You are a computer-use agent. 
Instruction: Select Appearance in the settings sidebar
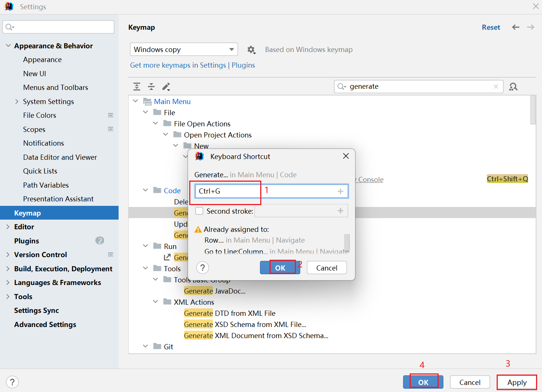(x=42, y=59)
